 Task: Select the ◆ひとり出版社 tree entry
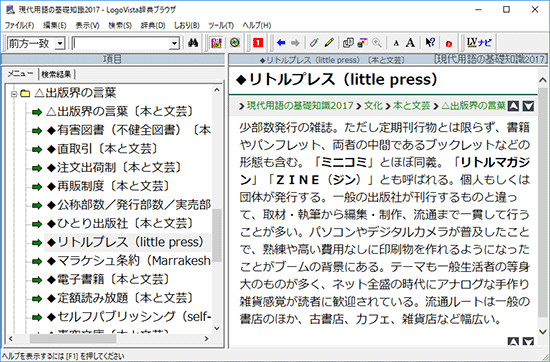(x=120, y=223)
